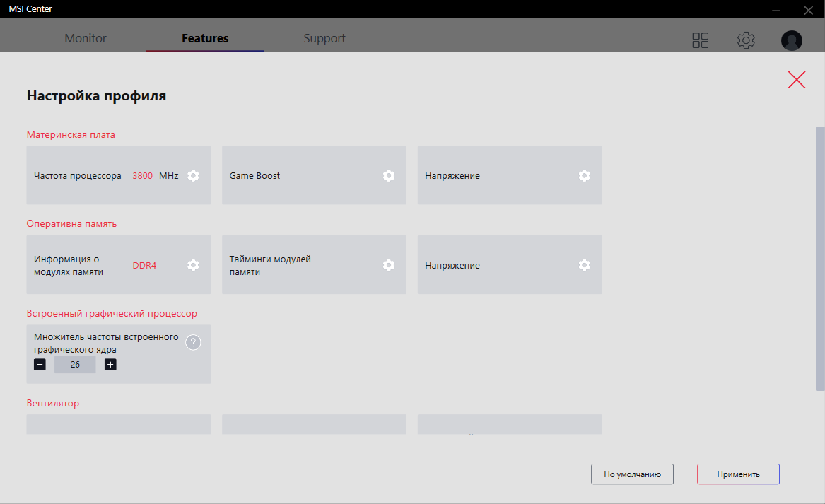Screen dimensions: 825x504
Task: Click the vertical scrollbar
Action: 820,258
